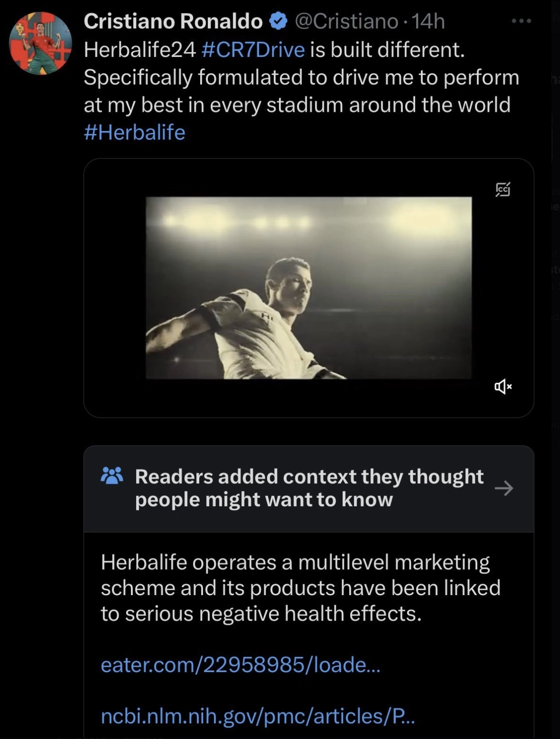560x739 pixels.
Task: Open the 14h tweet timestamp
Action: tap(428, 21)
